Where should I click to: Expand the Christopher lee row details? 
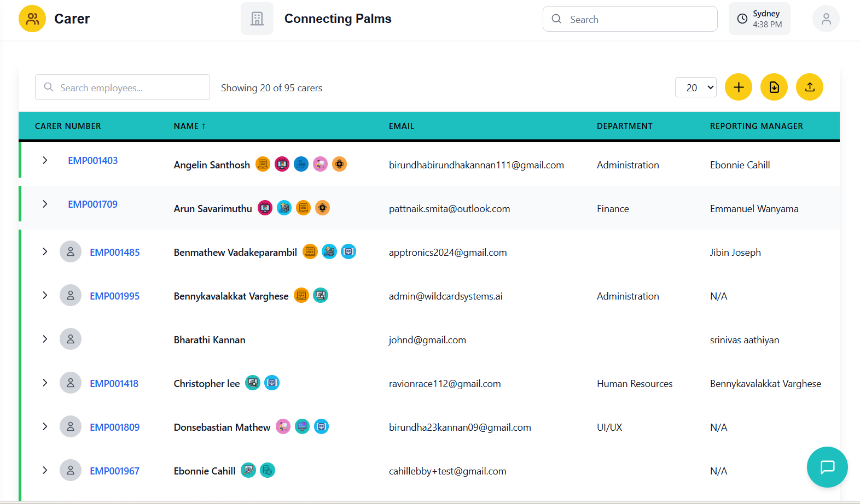(x=45, y=383)
